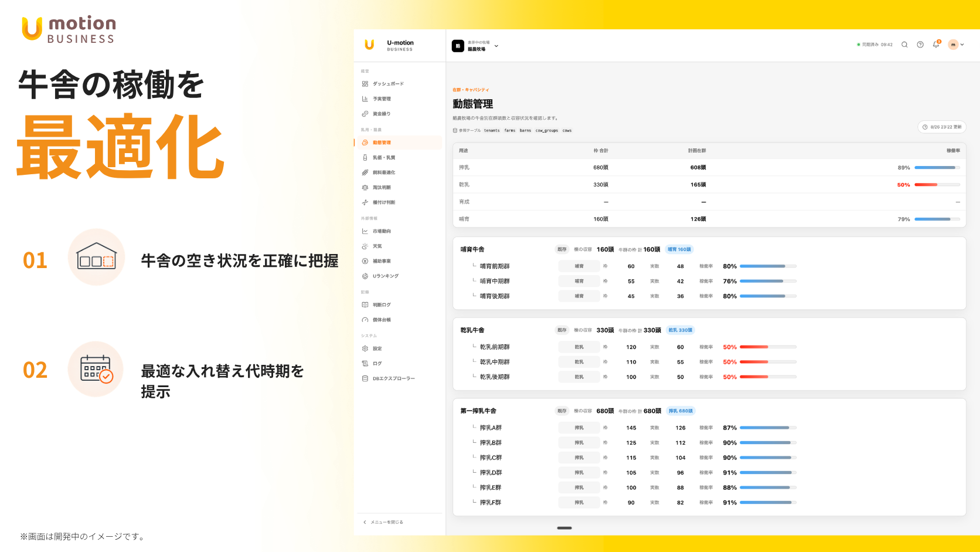Select the 搾乳A群 group row

pos(628,428)
